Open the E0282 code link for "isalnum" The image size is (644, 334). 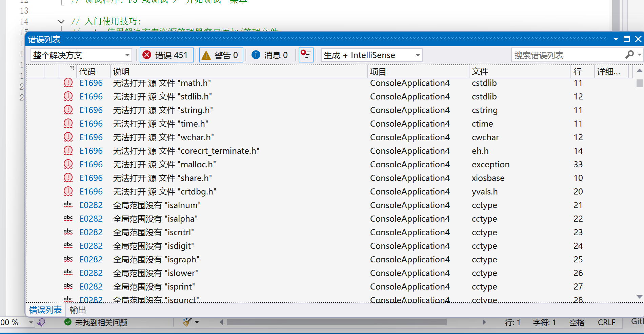click(91, 205)
